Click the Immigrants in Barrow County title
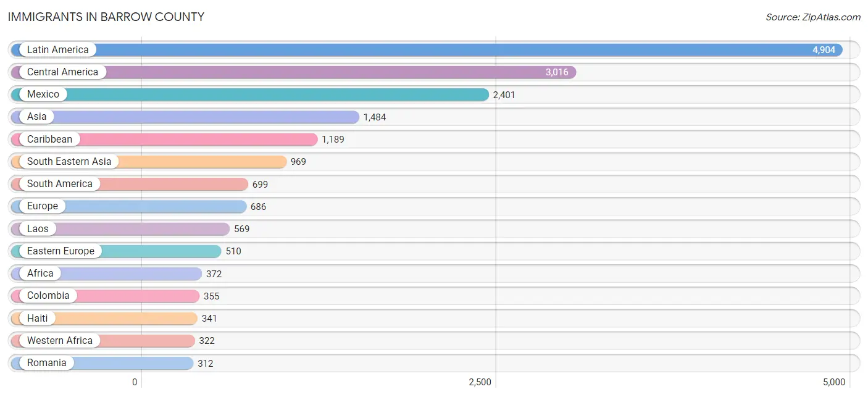This screenshot has height=397, width=868. tap(106, 17)
